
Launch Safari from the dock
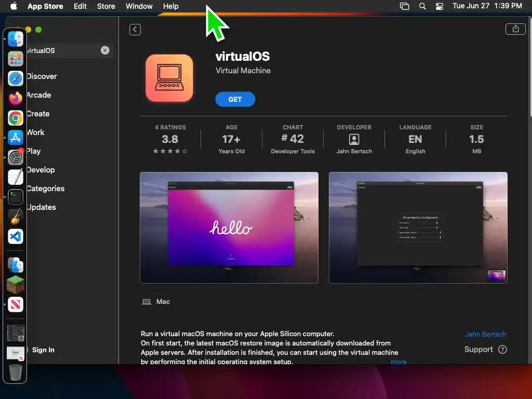15,78
